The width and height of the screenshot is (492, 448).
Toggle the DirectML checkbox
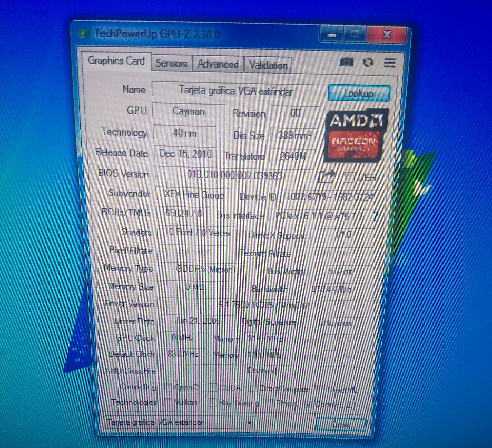point(320,389)
